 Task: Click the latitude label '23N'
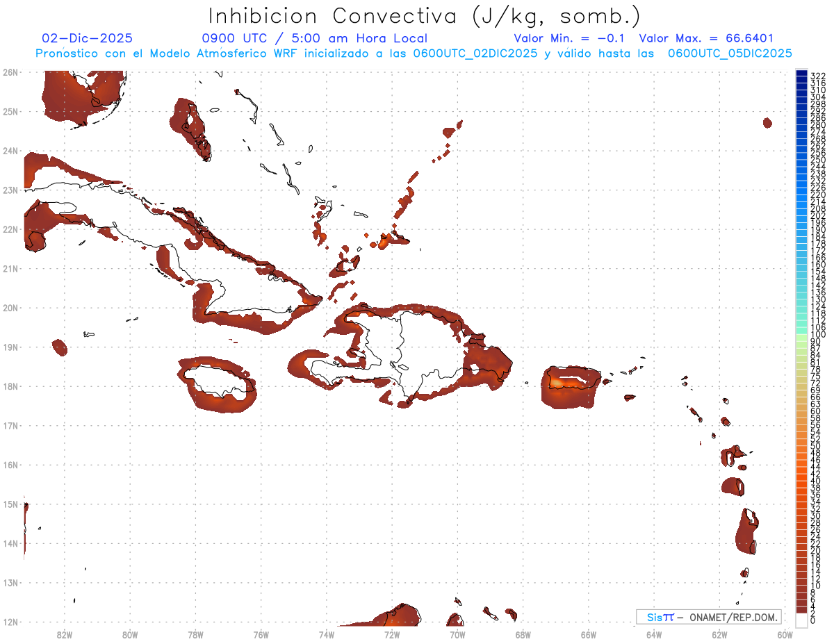tap(10, 190)
